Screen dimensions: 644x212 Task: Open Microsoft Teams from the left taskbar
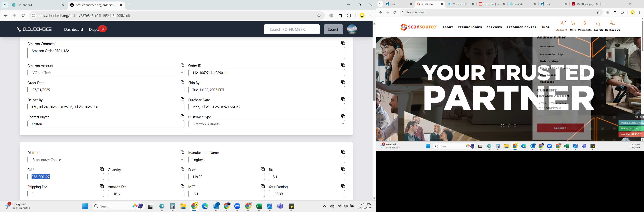[280, 206]
